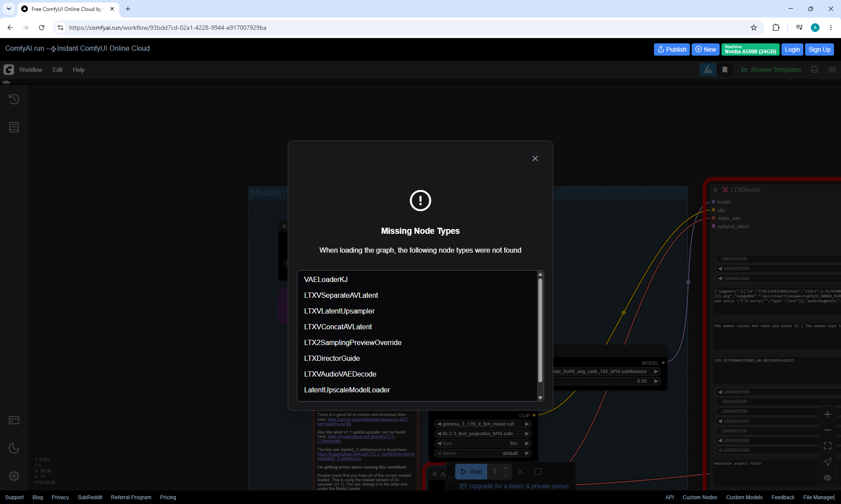Reload the browser page
The width and height of the screenshot is (841, 504).
42,28
